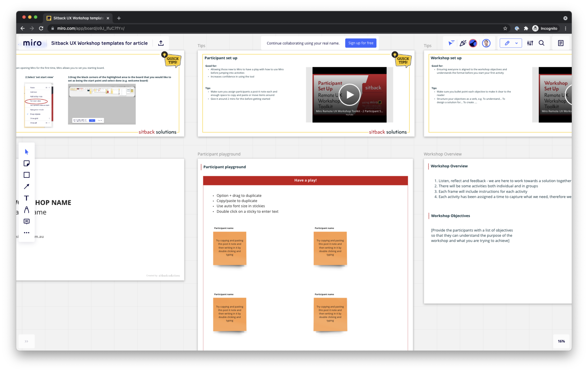Click the export board upload icon
This screenshot has width=588, height=372.
(161, 43)
